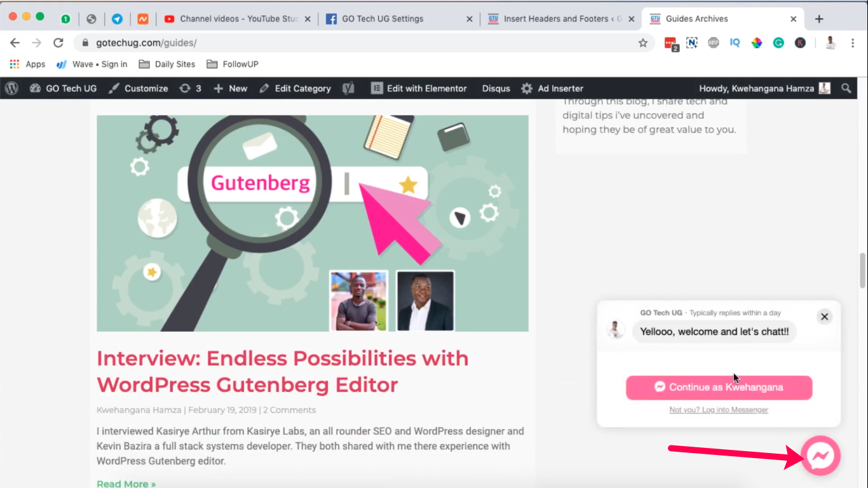Open the pinned green tab icon
Screen dimensions: 868x488
65,19
